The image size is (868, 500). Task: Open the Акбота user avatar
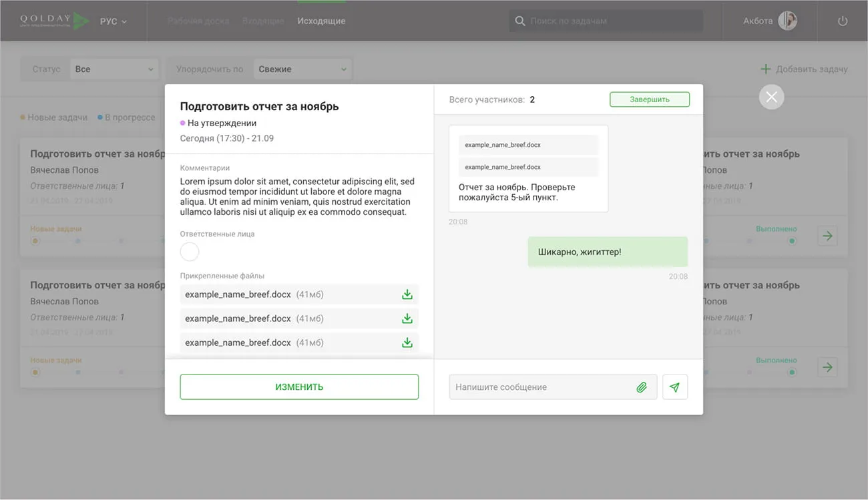pos(787,21)
